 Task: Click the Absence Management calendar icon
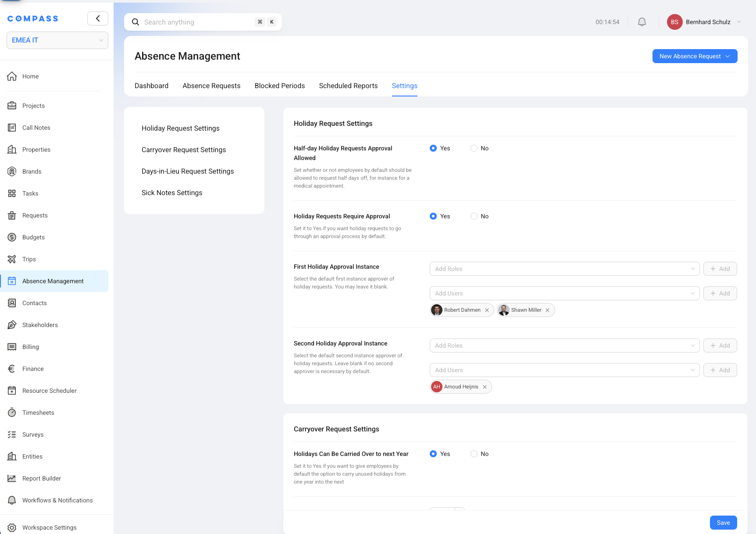click(x=12, y=281)
